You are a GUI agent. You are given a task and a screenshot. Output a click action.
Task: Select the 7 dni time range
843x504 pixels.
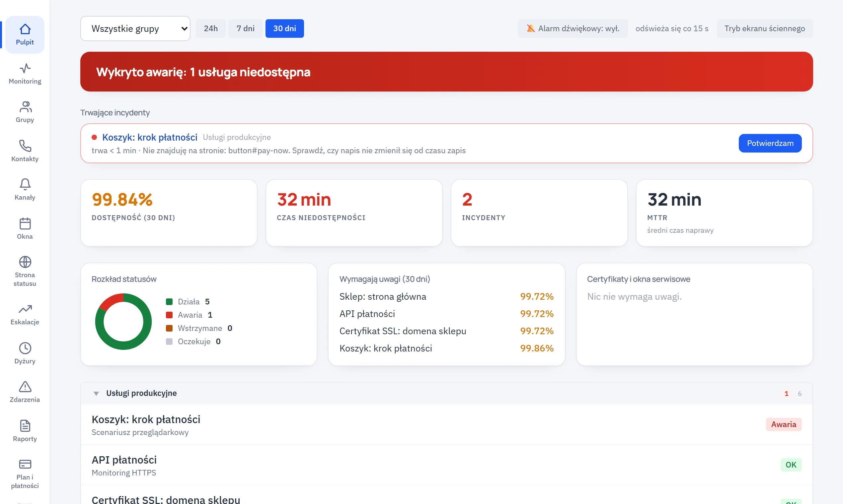[245, 29]
